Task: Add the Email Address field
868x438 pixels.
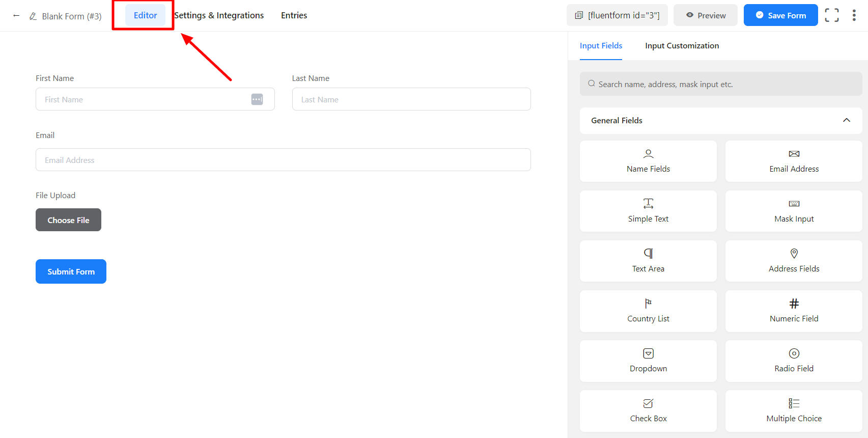Action: [x=793, y=161]
